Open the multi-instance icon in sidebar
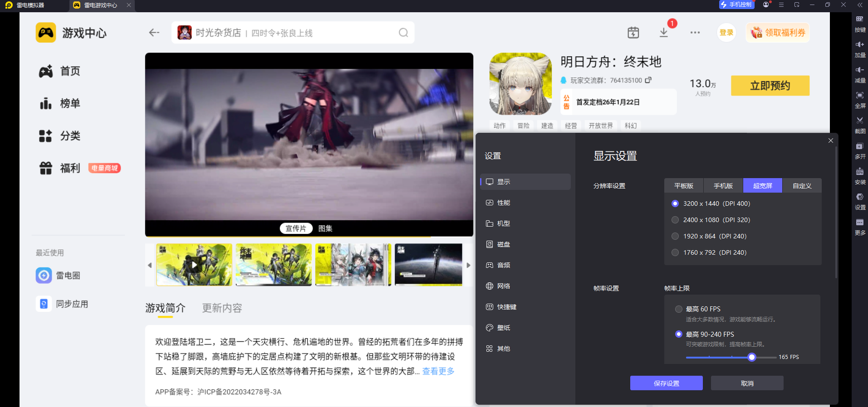 pos(859,147)
